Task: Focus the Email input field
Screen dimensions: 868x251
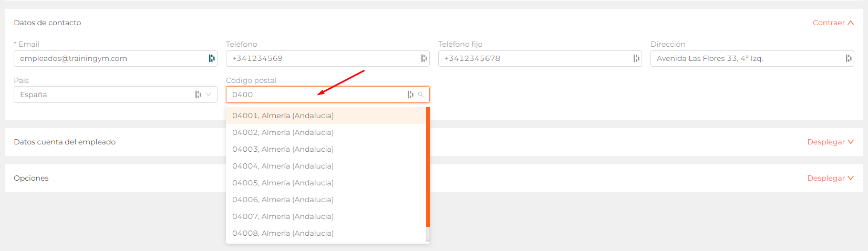Action: [x=116, y=58]
